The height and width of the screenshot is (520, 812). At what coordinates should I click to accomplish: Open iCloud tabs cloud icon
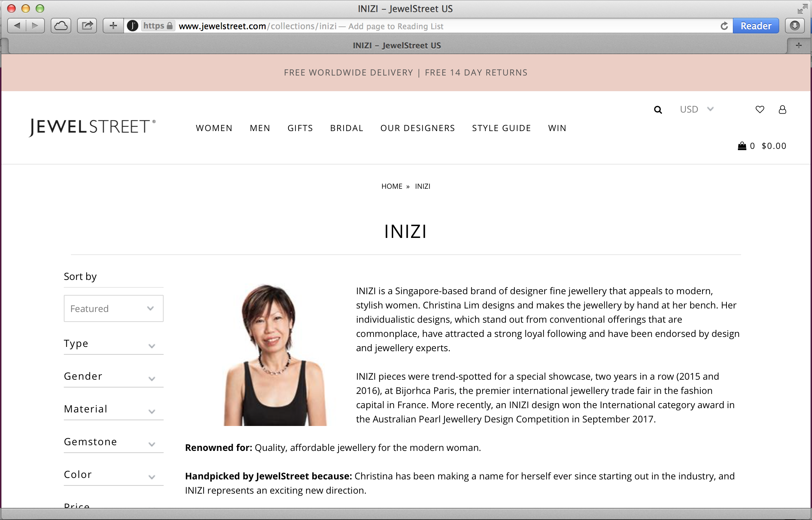[x=61, y=26]
